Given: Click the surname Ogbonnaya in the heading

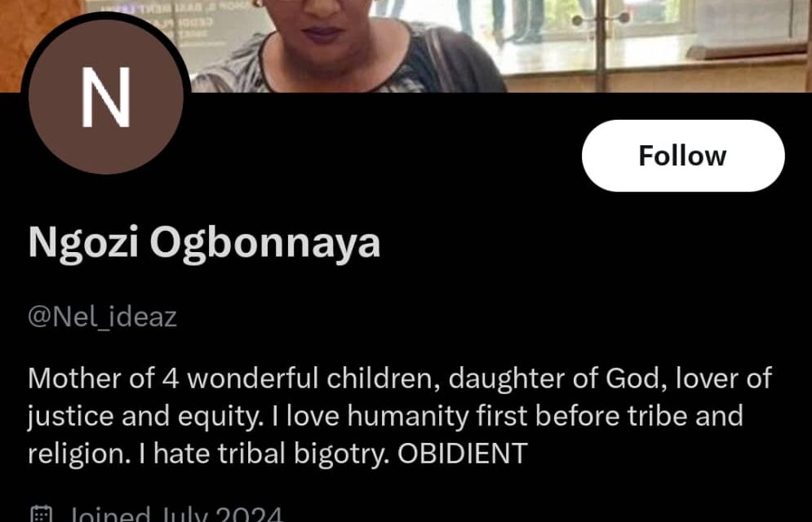Looking at the screenshot, I should coord(265,242).
